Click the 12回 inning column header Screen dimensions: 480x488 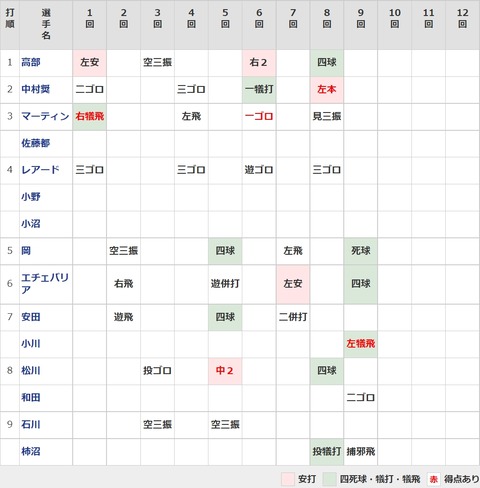click(462, 25)
